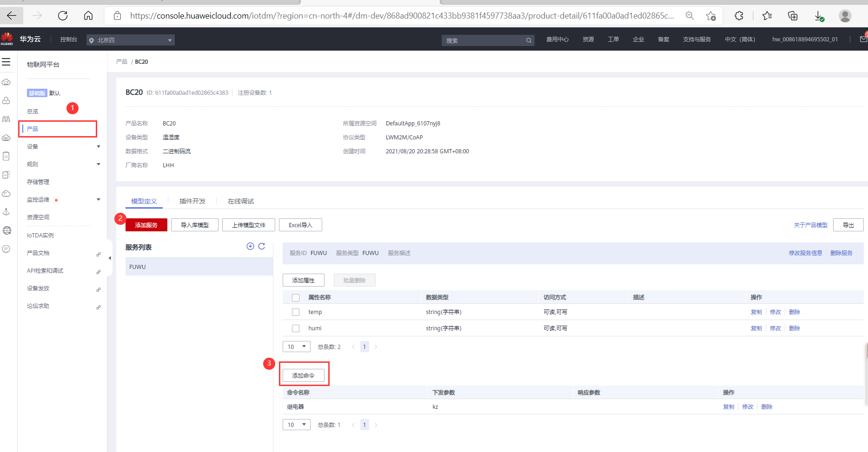The image size is (868, 452).
Task: Refresh the service list
Action: 262,246
